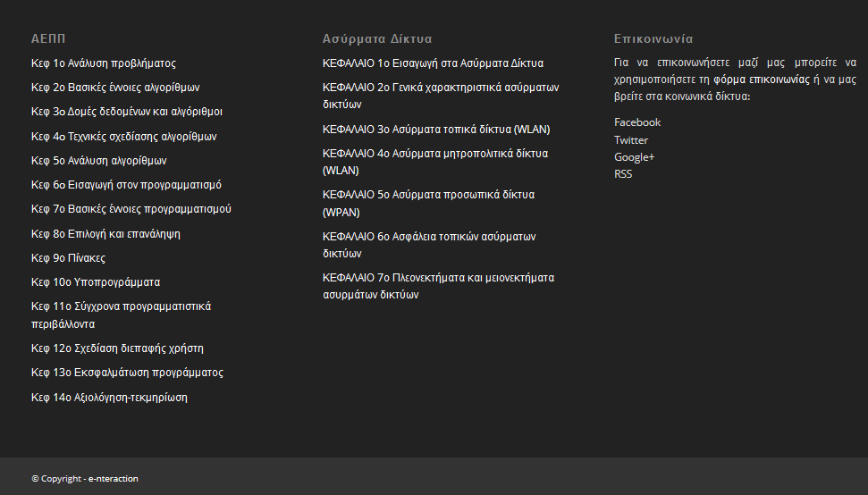Click the Κεφ 9ο Πίνακες link

tap(68, 257)
